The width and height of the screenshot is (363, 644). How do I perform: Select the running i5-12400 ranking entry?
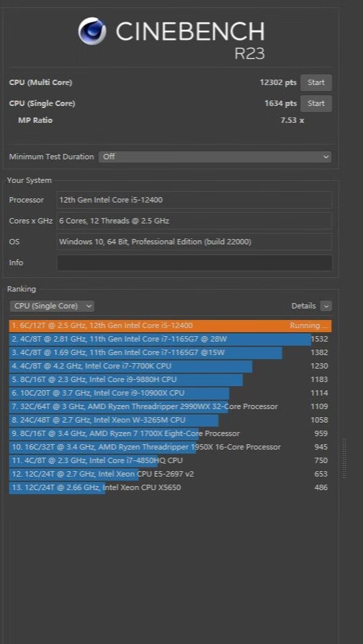tap(170, 325)
